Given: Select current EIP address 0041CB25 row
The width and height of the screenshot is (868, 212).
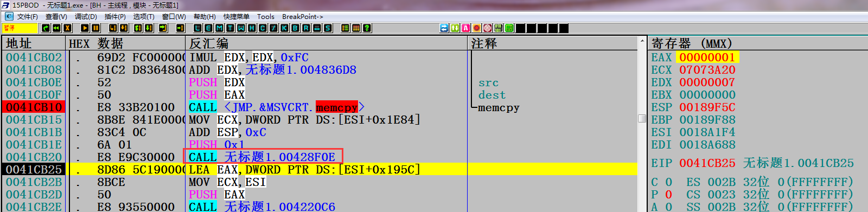Looking at the screenshot, I should (320, 170).
